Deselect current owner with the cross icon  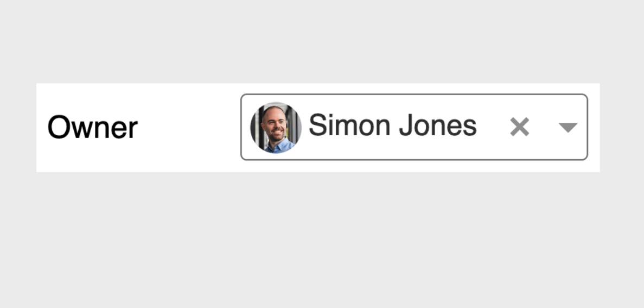coord(519,127)
